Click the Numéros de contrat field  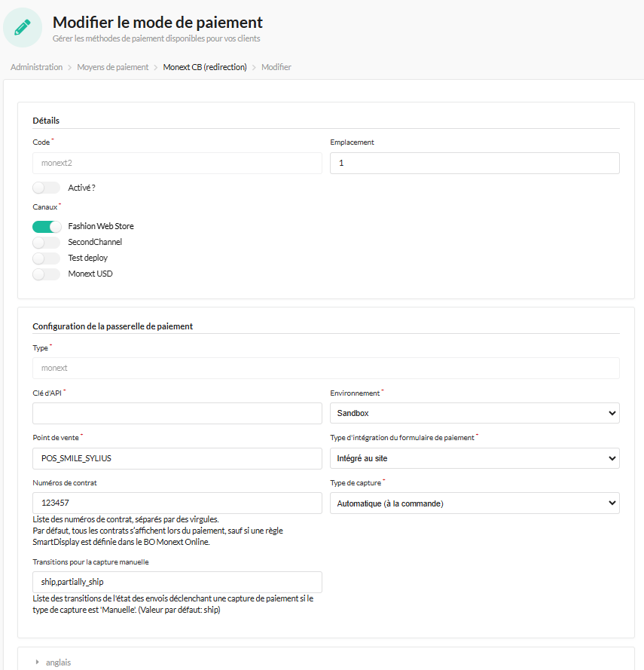pyautogui.click(x=177, y=503)
